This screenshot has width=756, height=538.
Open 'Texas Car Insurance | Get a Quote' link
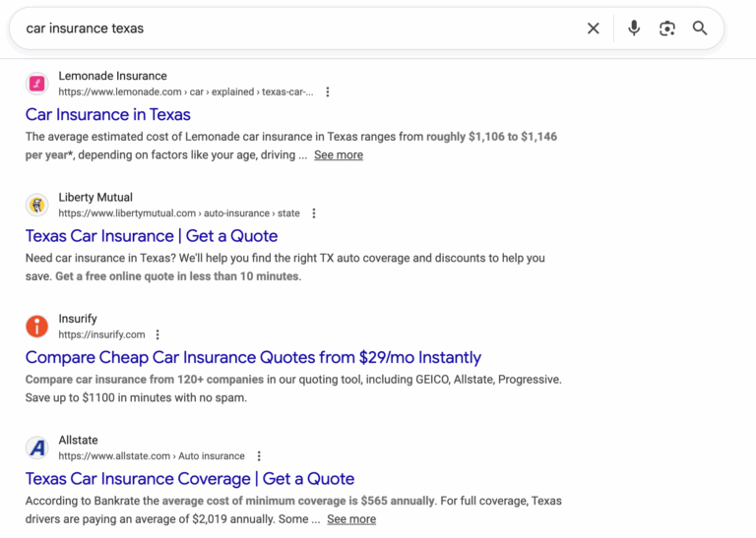point(152,236)
